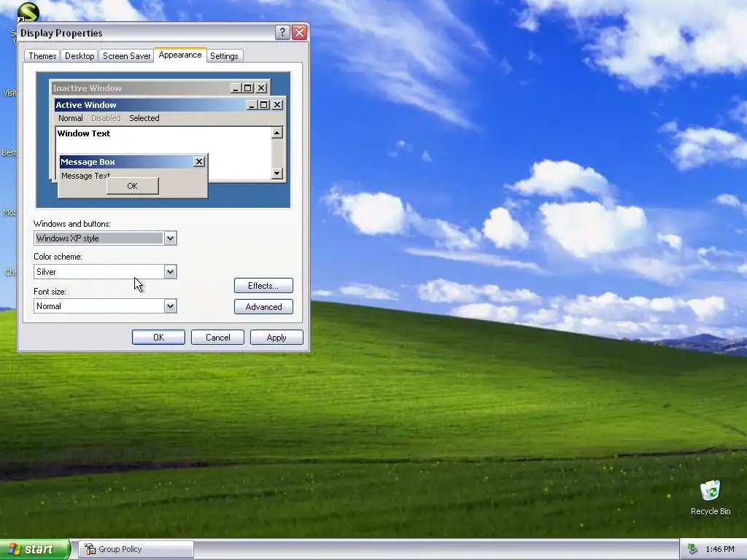Cancel the Display Properties dialog
Screen dimensions: 747x560
click(x=217, y=337)
